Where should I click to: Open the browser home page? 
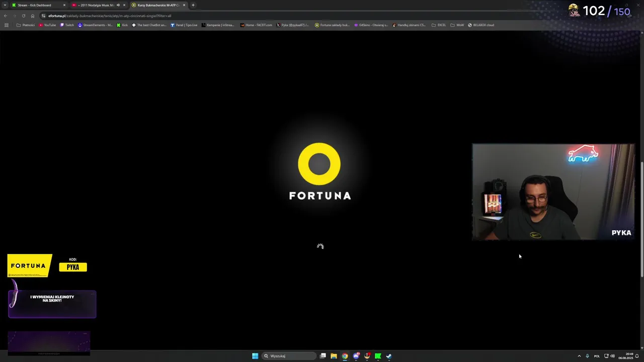[x=33, y=16]
